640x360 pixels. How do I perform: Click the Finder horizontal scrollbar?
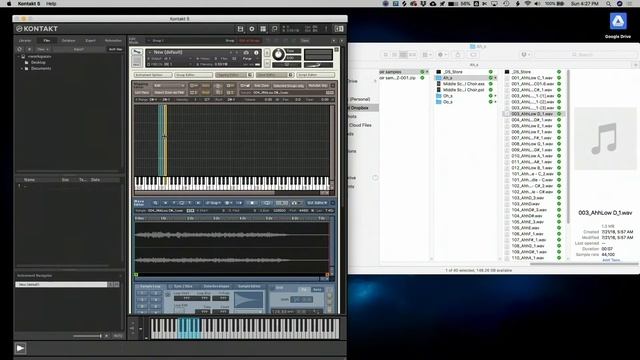(x=584, y=264)
